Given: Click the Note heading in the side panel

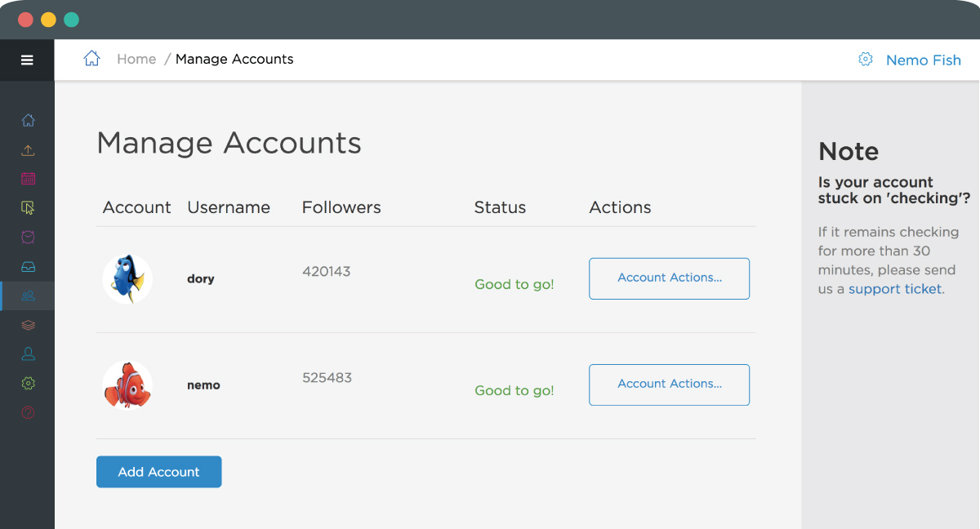Looking at the screenshot, I should click(x=849, y=151).
